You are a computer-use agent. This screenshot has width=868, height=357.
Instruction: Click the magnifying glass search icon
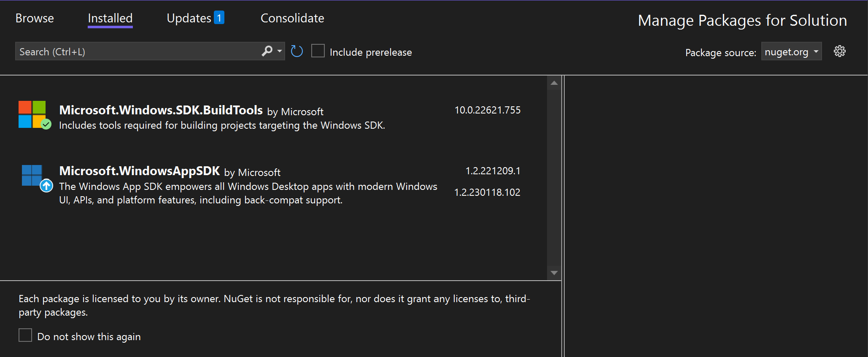(x=267, y=51)
